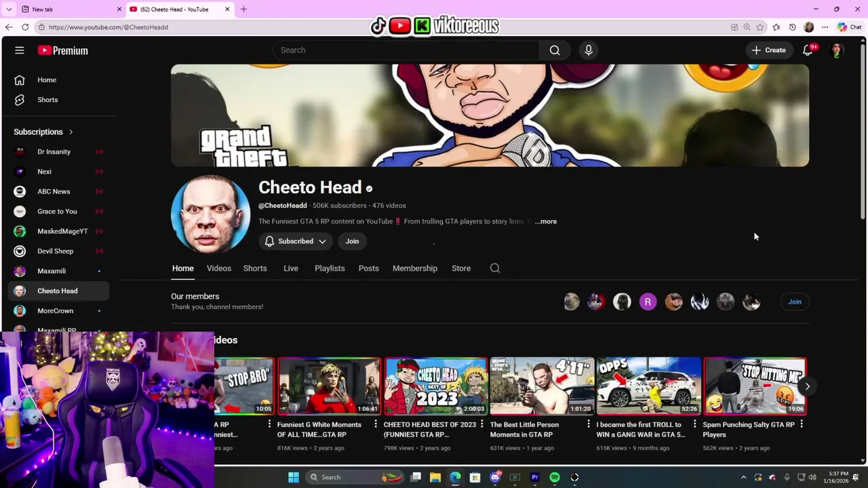Open browser history
Image resolution: width=868 pixels, height=488 pixels.
click(x=792, y=27)
